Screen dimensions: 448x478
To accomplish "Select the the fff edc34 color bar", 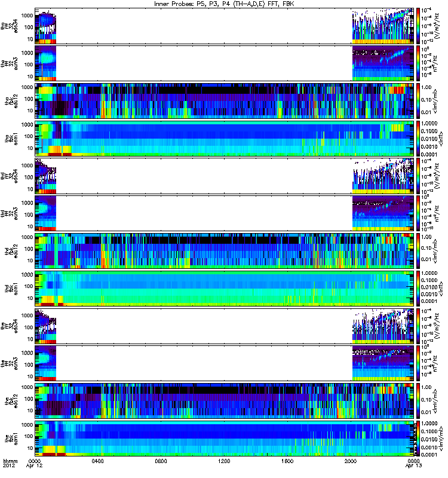I will point(418,326).
